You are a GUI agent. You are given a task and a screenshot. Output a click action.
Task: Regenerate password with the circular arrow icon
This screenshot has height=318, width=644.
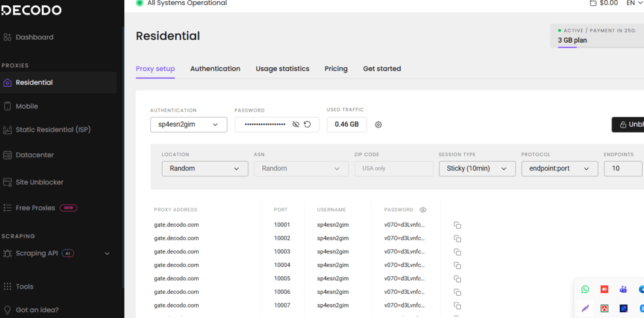[x=307, y=124]
